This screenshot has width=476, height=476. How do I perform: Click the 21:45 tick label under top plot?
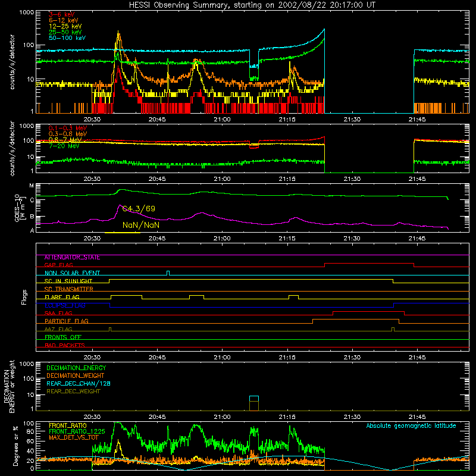pos(417,120)
